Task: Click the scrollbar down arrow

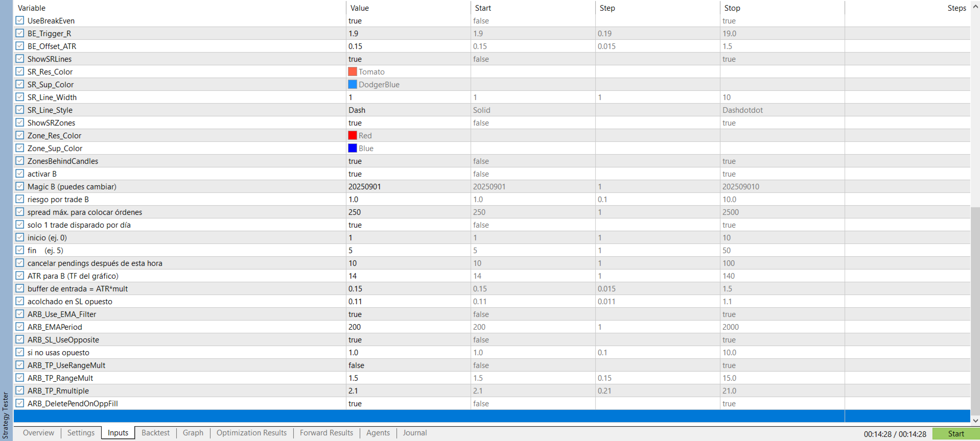Action: click(975, 421)
